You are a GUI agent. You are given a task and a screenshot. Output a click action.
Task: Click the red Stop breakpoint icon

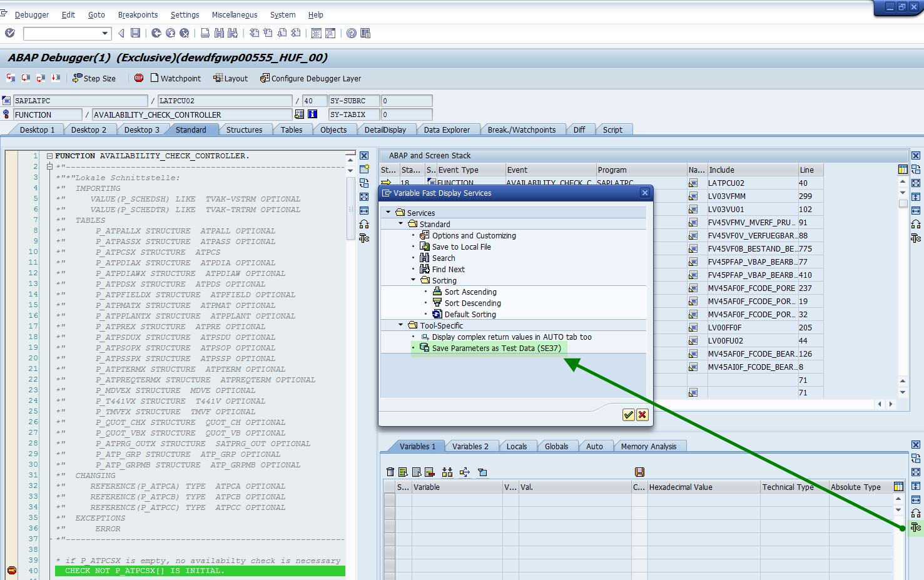[x=139, y=78]
